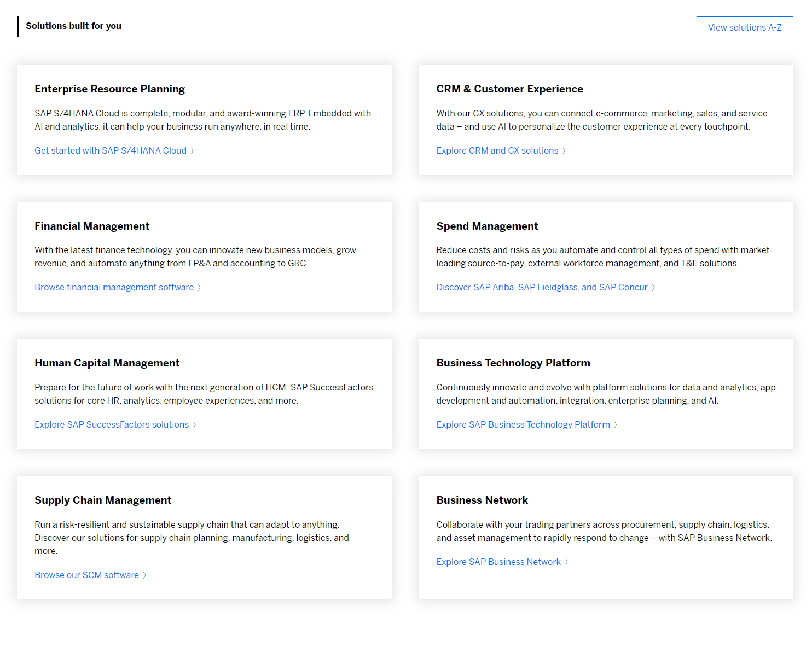Click the Continuously innovate and evolve description
Viewport: 812px width, 653px height.
click(x=606, y=394)
